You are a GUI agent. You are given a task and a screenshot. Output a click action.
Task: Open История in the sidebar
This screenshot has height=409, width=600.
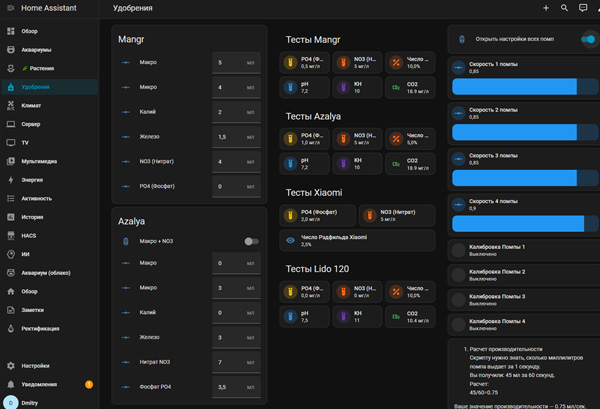[x=50, y=217]
